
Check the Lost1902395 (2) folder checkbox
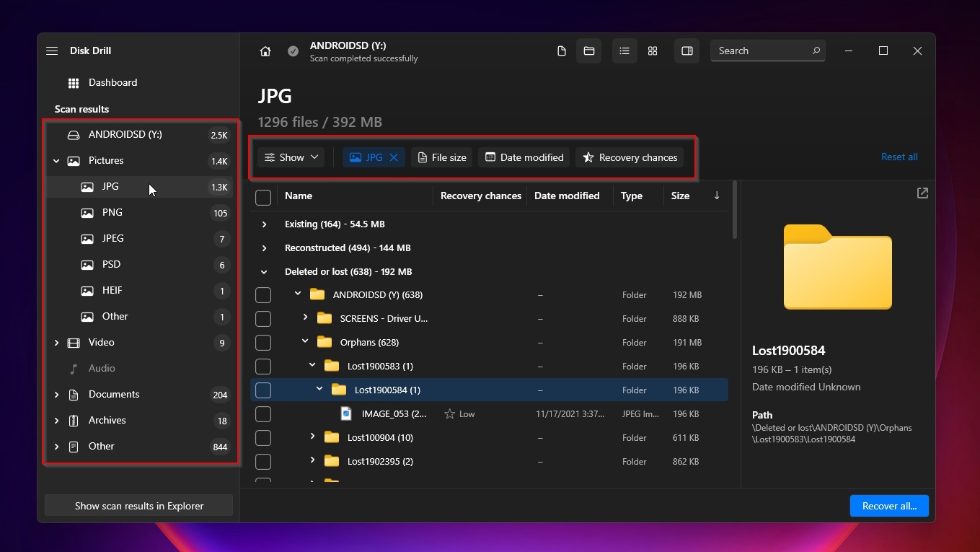(263, 462)
